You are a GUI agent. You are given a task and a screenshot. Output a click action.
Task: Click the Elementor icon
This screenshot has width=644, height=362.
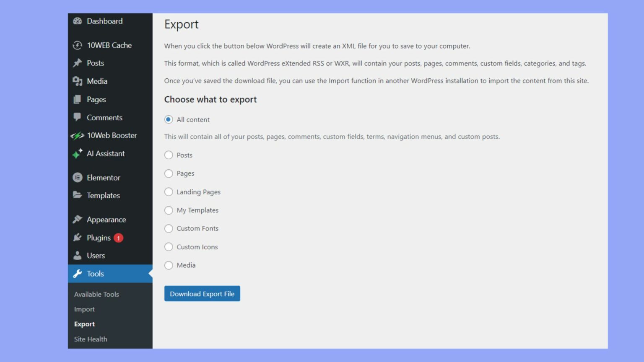point(77,178)
